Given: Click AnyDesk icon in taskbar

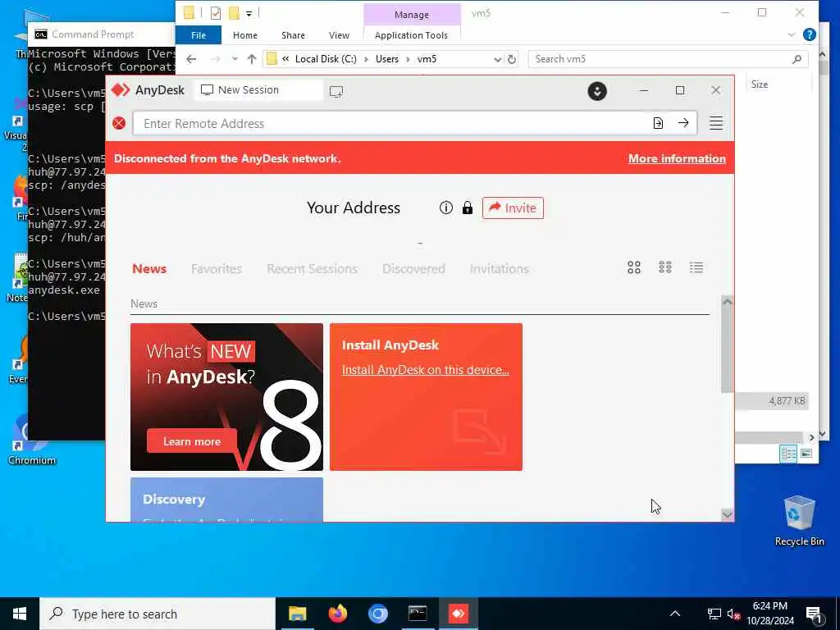Looking at the screenshot, I should coord(458,614).
